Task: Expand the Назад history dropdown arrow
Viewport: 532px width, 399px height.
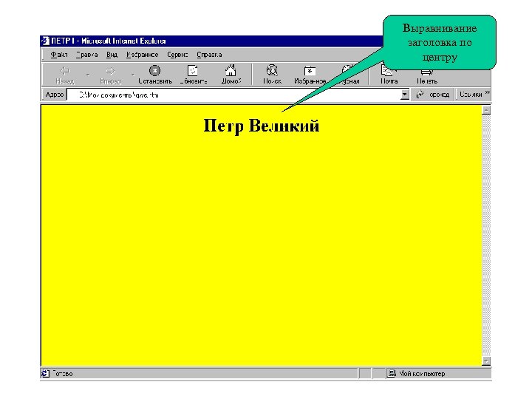Action: pos(88,75)
